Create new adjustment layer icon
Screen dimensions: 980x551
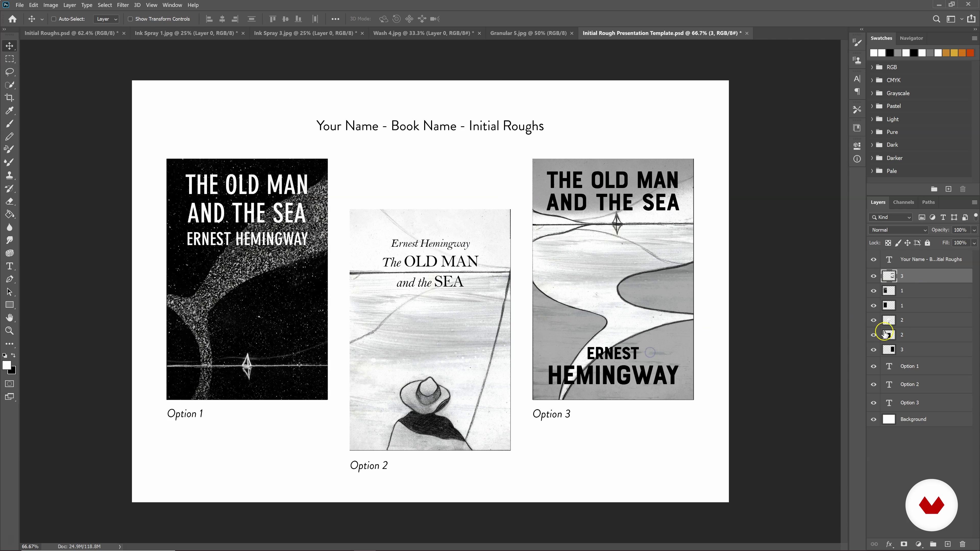point(918,544)
